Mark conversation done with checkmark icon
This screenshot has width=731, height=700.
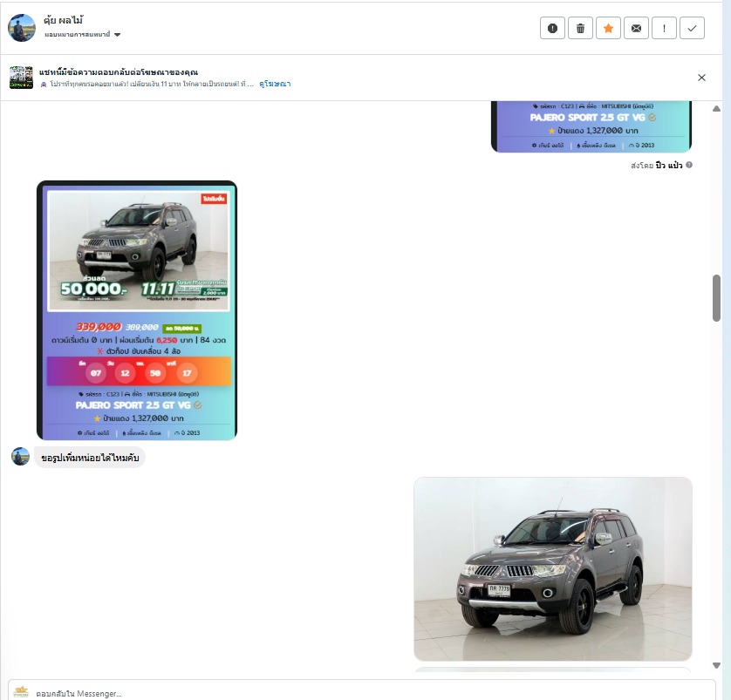pos(692,29)
